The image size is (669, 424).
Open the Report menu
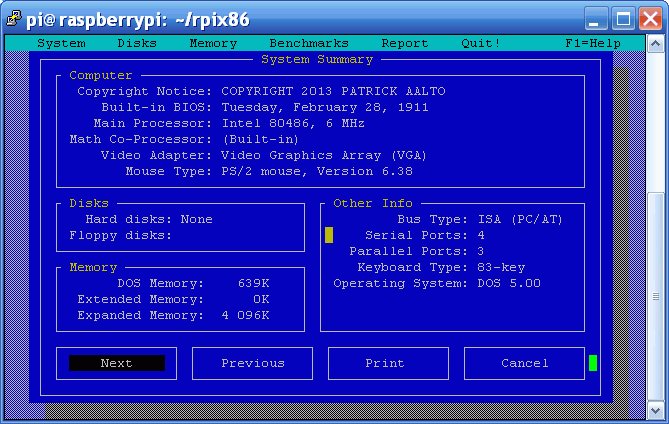405,43
